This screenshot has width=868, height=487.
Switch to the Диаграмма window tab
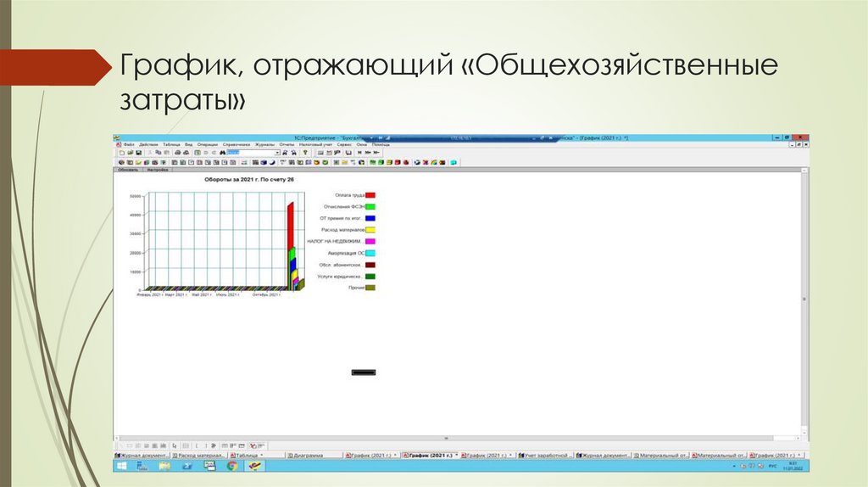(x=315, y=456)
